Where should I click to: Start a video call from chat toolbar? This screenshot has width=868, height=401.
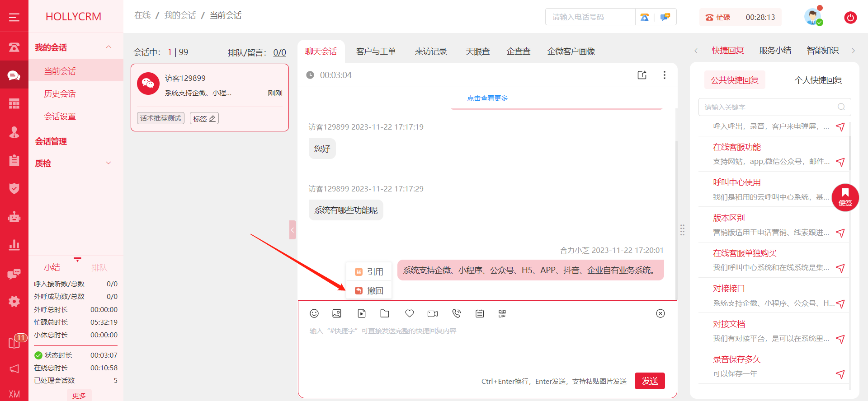pos(433,313)
